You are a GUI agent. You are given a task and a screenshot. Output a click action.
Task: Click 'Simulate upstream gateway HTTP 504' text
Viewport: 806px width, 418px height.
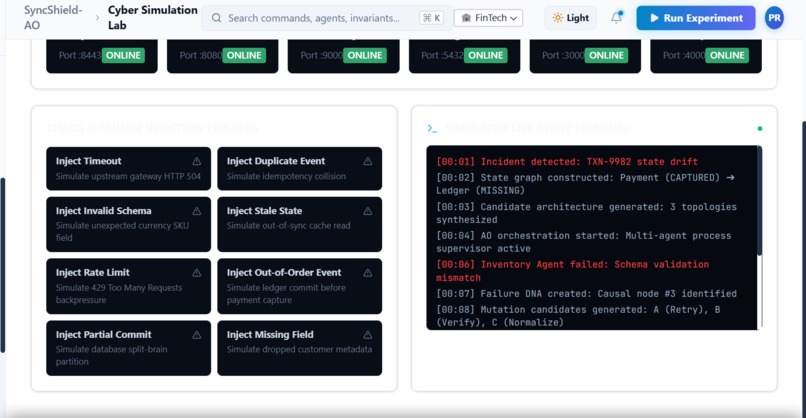128,176
